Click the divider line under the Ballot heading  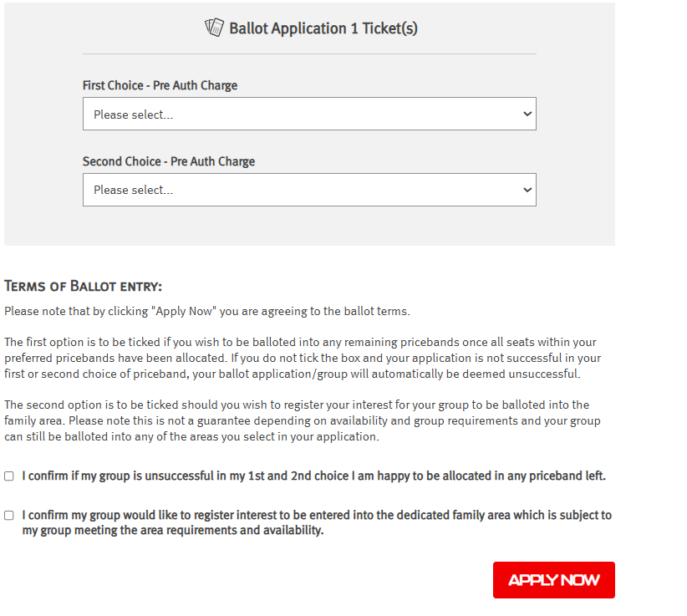click(309, 53)
